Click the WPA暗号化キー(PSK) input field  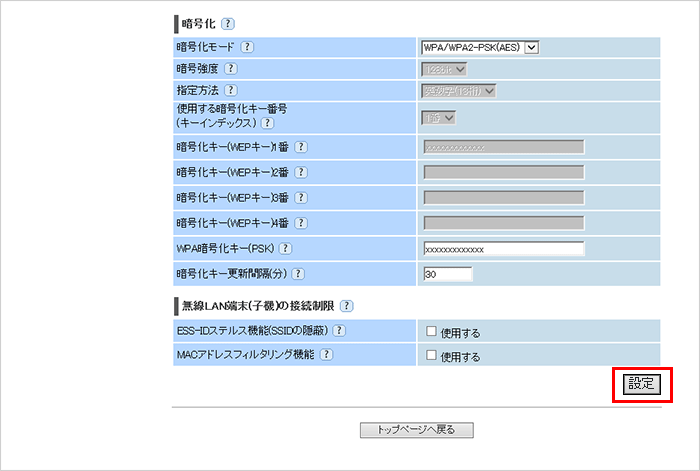(x=503, y=249)
